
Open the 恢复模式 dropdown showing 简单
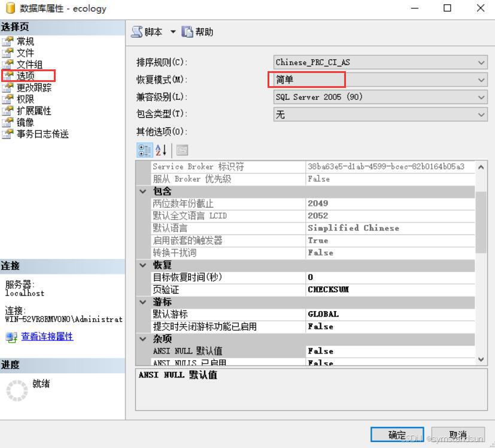(x=381, y=80)
